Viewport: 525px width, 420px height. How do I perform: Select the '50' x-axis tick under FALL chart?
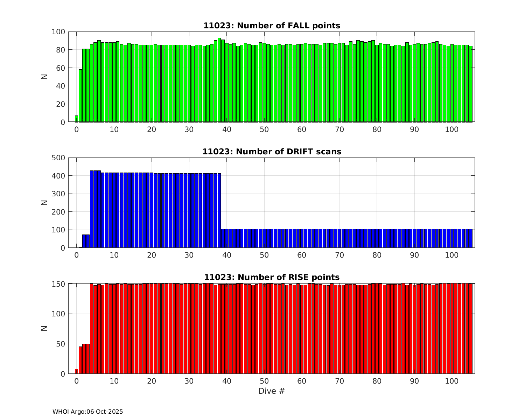[264, 129]
